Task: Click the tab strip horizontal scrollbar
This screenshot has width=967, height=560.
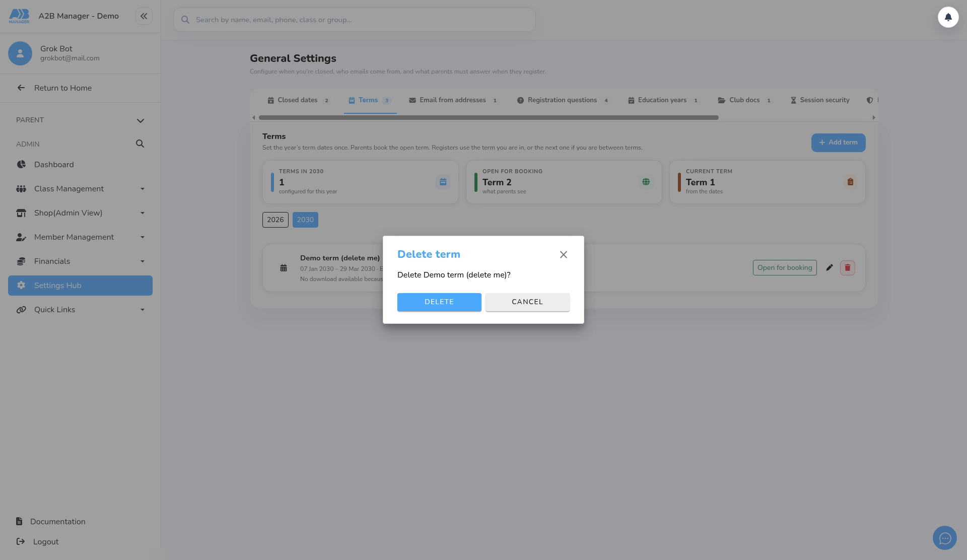Action: point(489,118)
